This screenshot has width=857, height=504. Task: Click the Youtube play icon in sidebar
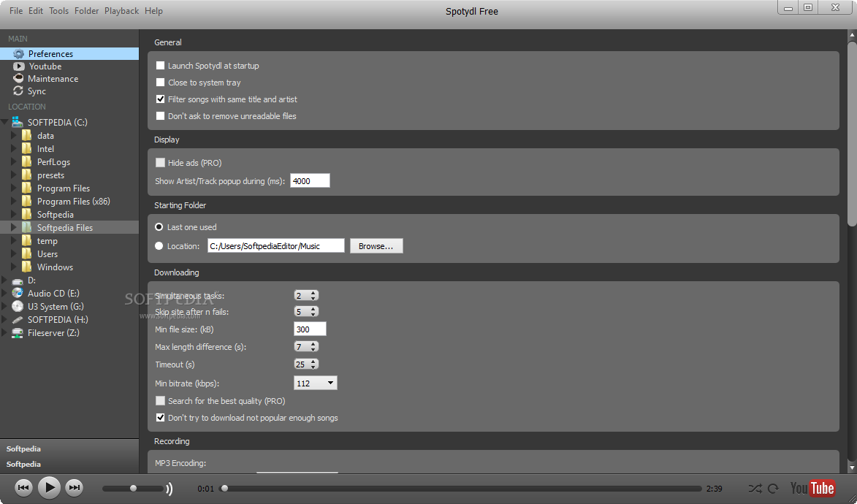[18, 66]
